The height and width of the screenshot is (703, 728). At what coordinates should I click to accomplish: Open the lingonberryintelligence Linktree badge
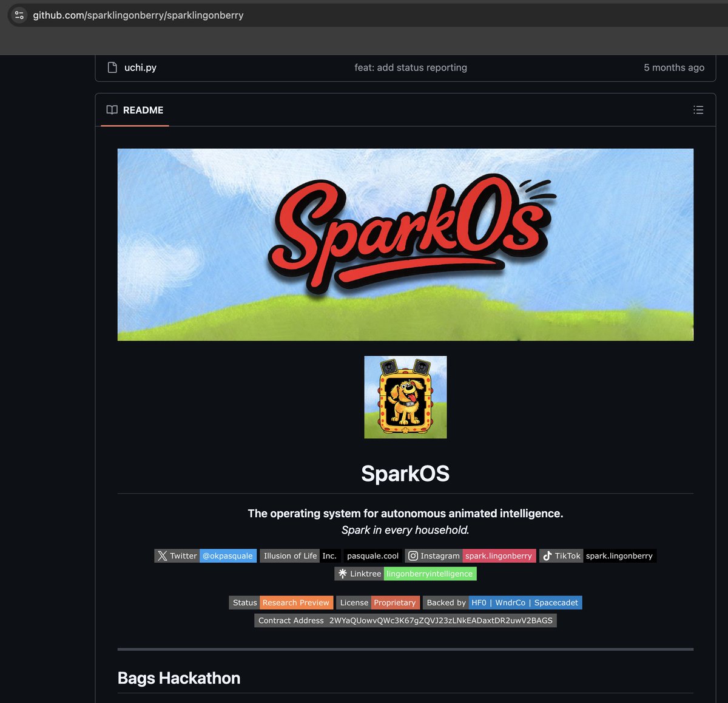405,573
